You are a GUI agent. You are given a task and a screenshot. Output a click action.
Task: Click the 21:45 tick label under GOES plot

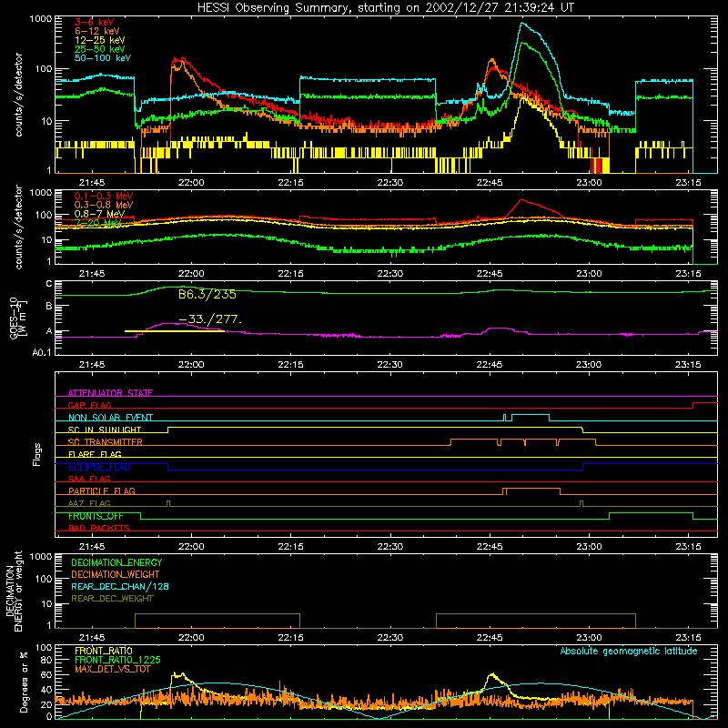point(92,365)
